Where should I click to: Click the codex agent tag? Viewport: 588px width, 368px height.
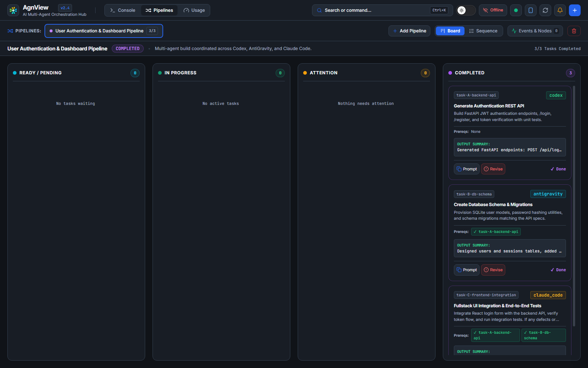(556, 95)
